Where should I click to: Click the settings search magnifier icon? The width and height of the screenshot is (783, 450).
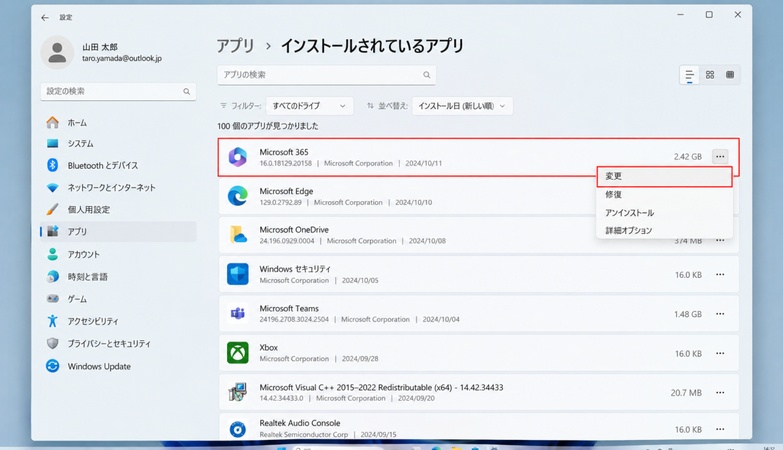(186, 91)
